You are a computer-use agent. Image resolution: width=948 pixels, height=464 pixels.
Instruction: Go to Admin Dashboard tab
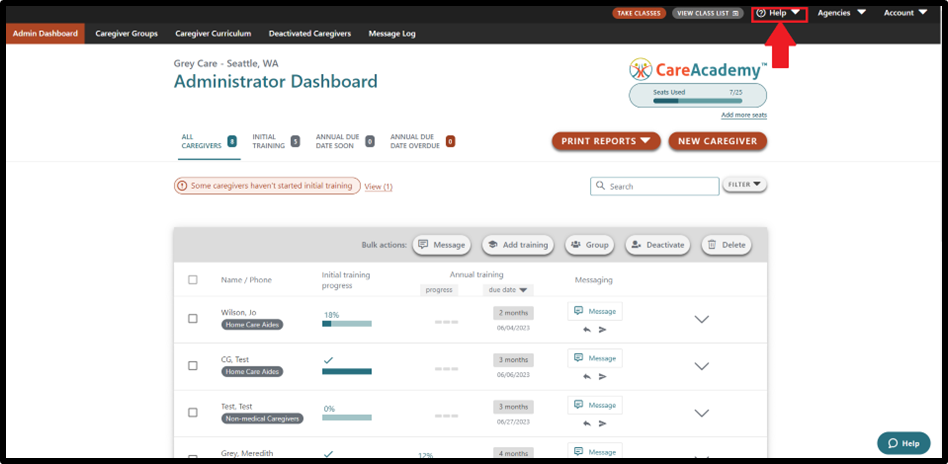click(45, 33)
